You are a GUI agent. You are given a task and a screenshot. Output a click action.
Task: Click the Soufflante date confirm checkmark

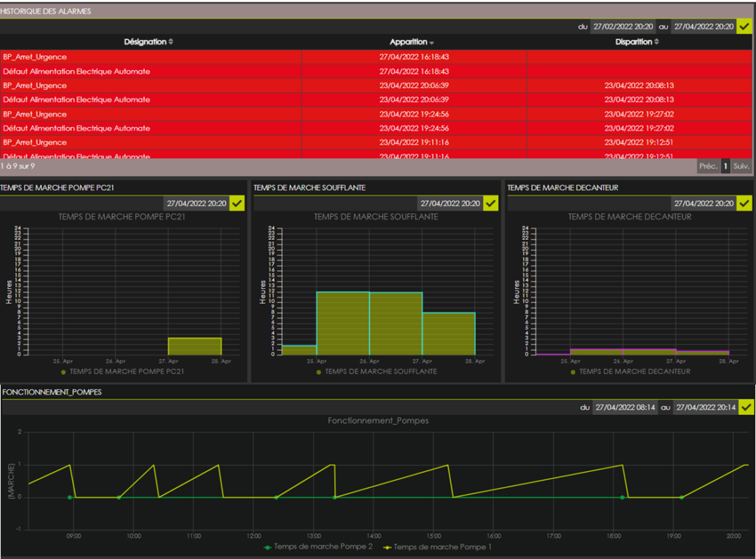click(x=491, y=203)
